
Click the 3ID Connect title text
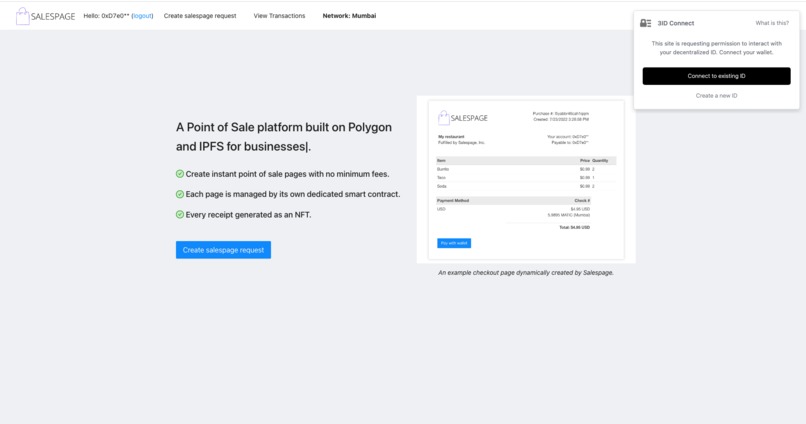tap(675, 23)
